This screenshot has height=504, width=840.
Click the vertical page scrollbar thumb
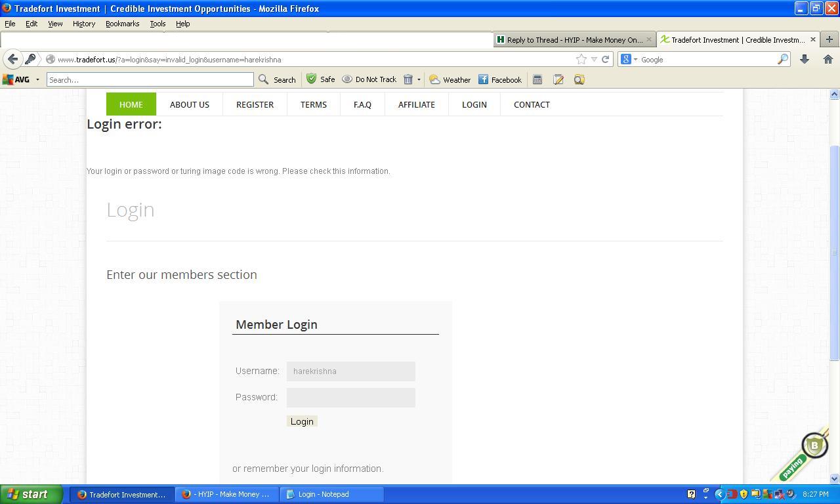835,253
